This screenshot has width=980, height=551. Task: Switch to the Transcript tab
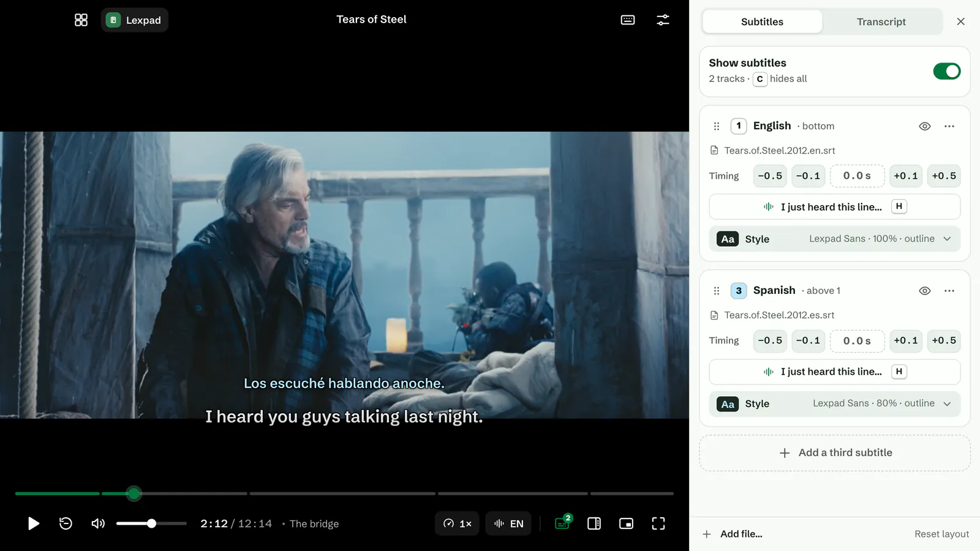coord(881,21)
